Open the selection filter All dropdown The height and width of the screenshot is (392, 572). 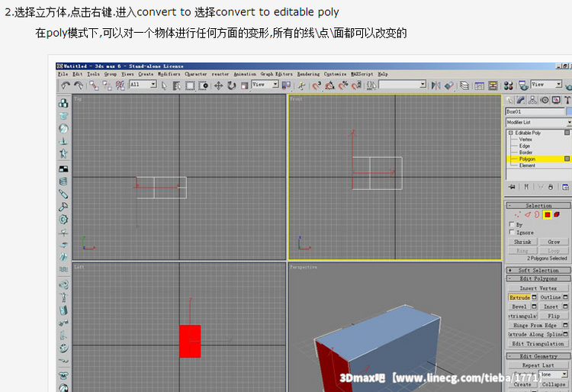[x=153, y=84]
